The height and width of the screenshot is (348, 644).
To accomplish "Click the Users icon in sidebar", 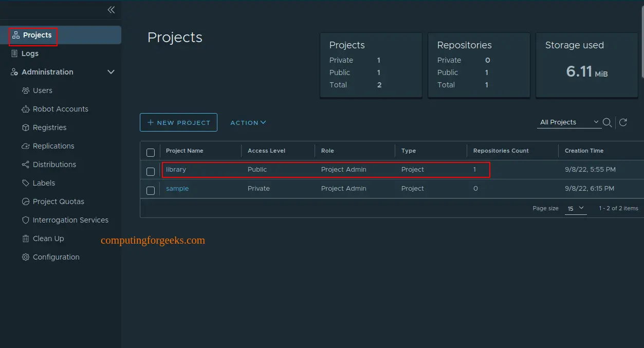I will [x=25, y=90].
